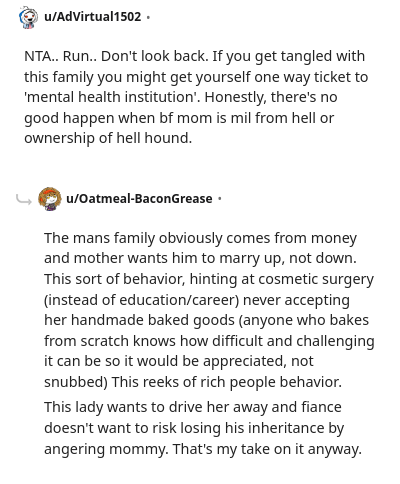Click the u/Oatmeal-BaconGrease avatar image
Viewport: 400px width, 484px height.
point(50,199)
